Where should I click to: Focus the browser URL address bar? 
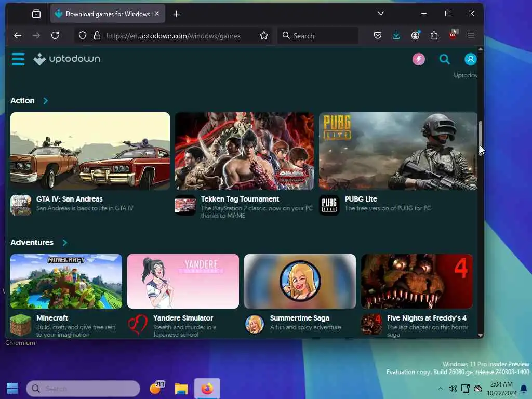click(173, 36)
